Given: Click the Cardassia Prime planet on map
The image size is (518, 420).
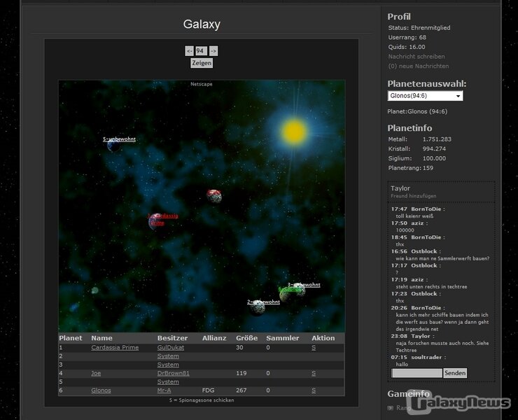Looking at the screenshot, I should (156, 222).
